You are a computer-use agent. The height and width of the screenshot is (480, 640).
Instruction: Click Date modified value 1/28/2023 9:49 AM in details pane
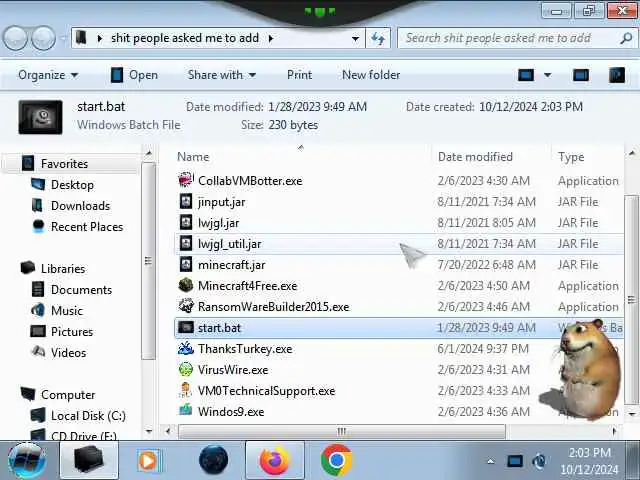[x=317, y=107]
